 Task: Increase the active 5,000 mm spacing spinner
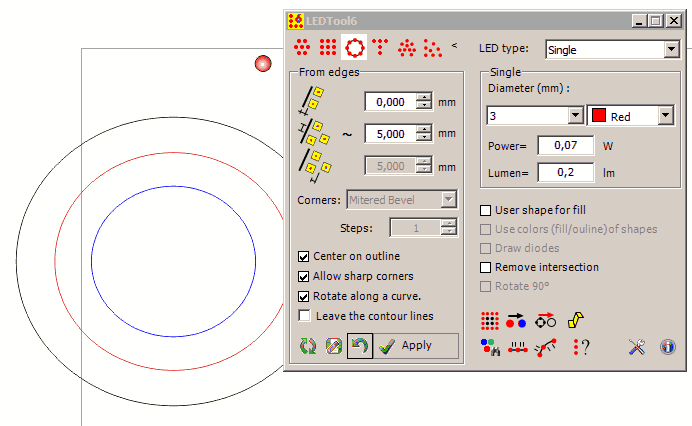[x=424, y=130]
